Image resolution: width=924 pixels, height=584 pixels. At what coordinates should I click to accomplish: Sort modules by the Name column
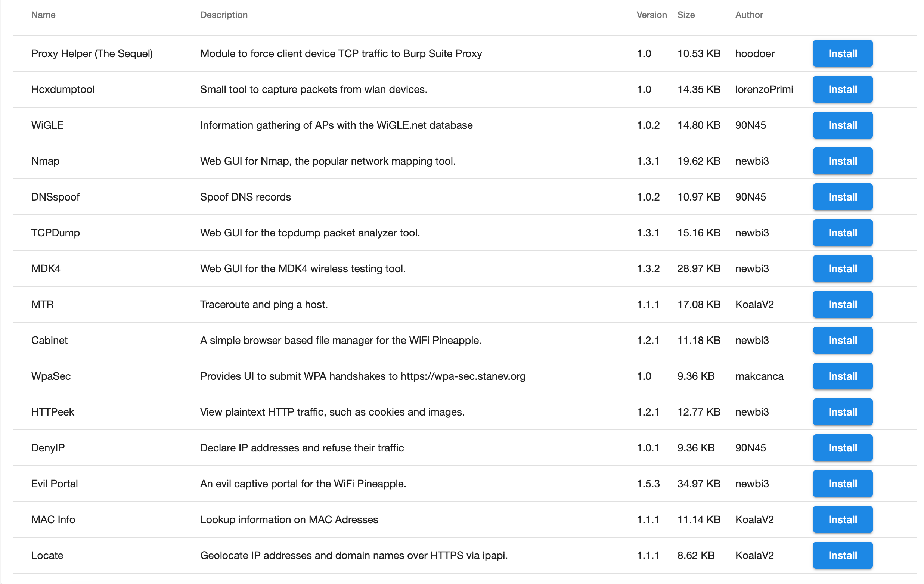click(43, 15)
